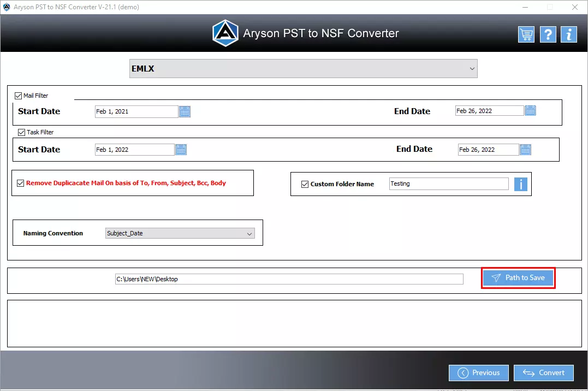The image size is (588, 391).
Task: Focus the Mail Filter Start Date field
Action: (x=136, y=111)
